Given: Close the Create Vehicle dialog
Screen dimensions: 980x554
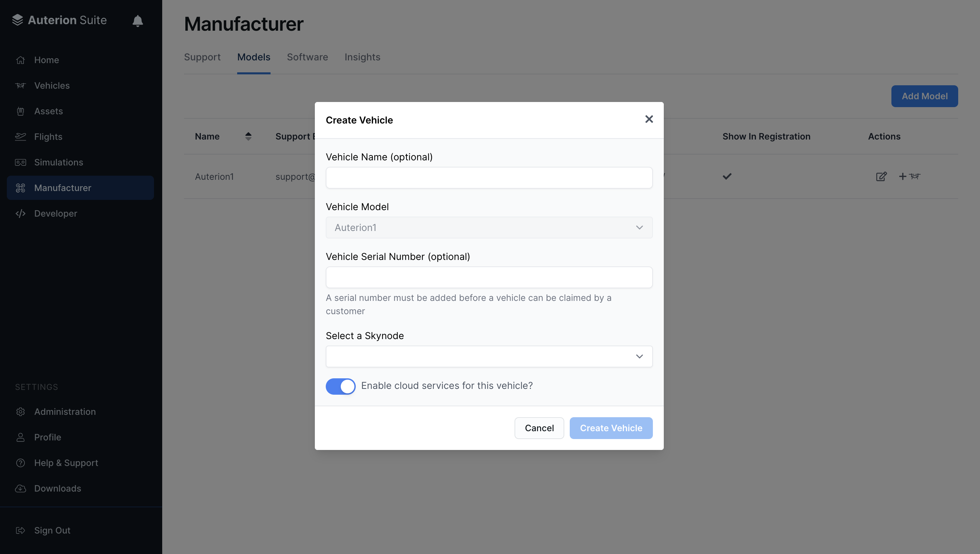Looking at the screenshot, I should (649, 119).
